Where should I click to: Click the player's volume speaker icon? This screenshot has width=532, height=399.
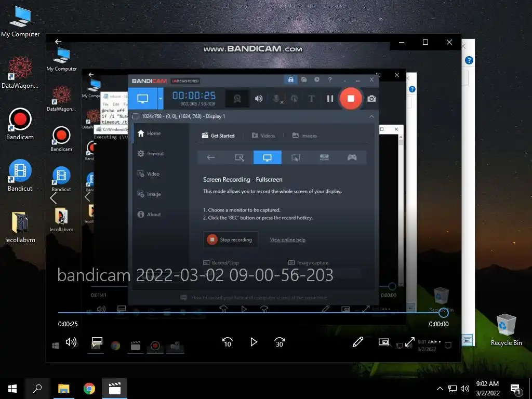click(x=71, y=342)
